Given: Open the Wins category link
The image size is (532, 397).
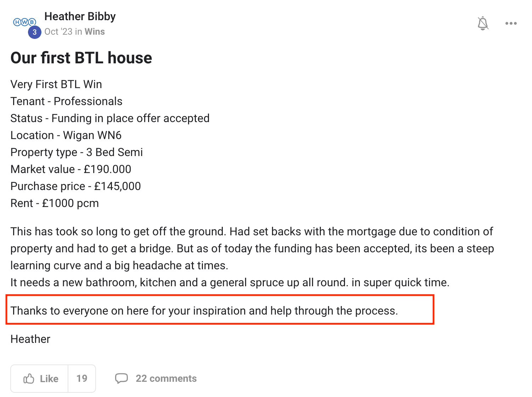Looking at the screenshot, I should (x=95, y=31).
